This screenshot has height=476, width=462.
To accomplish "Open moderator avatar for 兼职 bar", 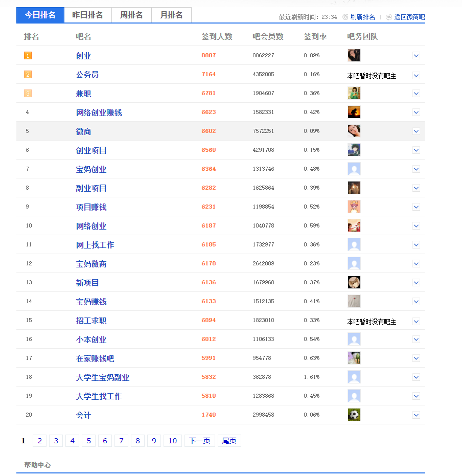I will (354, 93).
